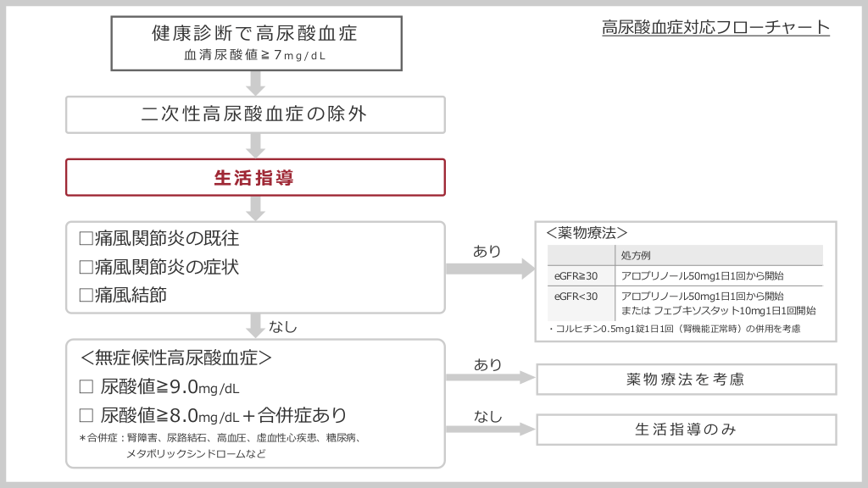
Task: Tick the 痛風結節 checkbox
Action: pos(85,295)
